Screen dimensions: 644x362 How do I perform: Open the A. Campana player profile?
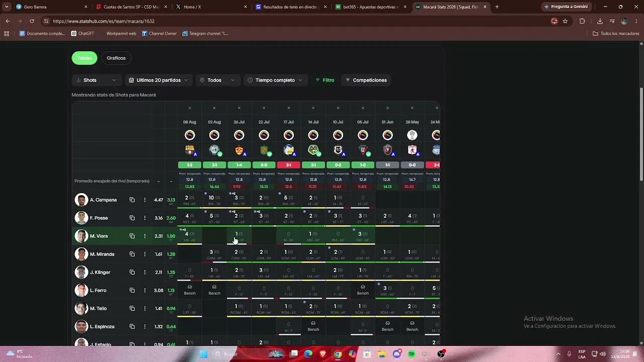(x=103, y=200)
